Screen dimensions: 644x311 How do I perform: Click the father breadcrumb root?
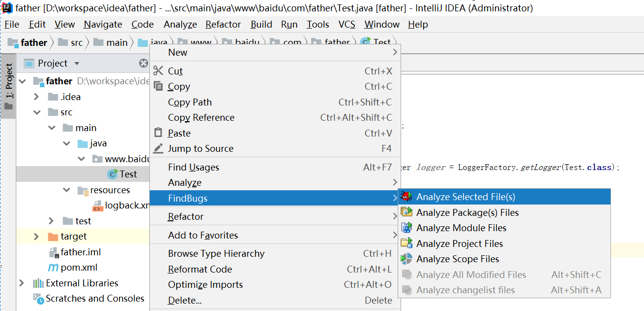[28, 42]
